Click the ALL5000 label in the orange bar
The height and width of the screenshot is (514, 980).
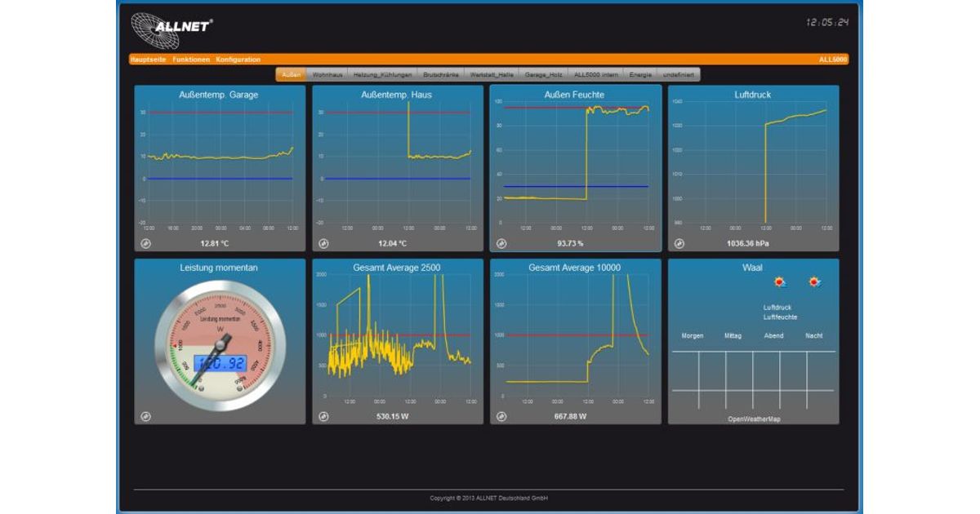tap(833, 60)
